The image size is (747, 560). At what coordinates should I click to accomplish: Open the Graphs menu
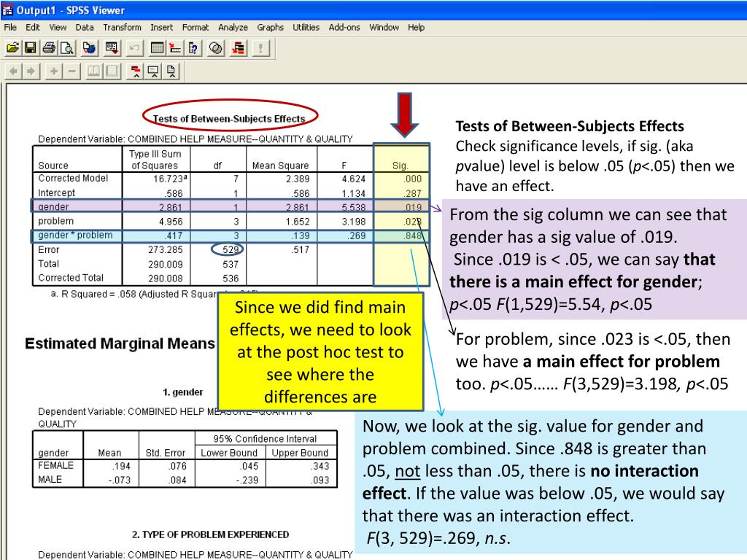(x=270, y=27)
